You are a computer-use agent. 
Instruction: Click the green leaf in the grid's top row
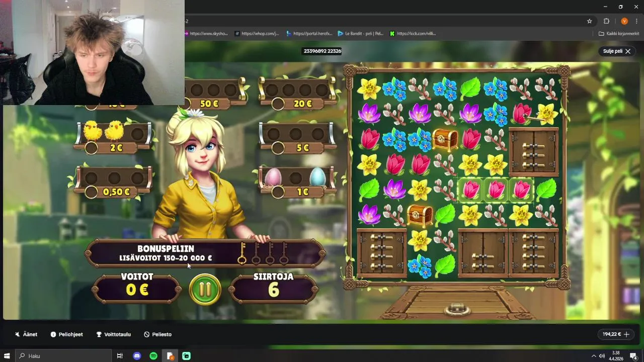tap(470, 88)
